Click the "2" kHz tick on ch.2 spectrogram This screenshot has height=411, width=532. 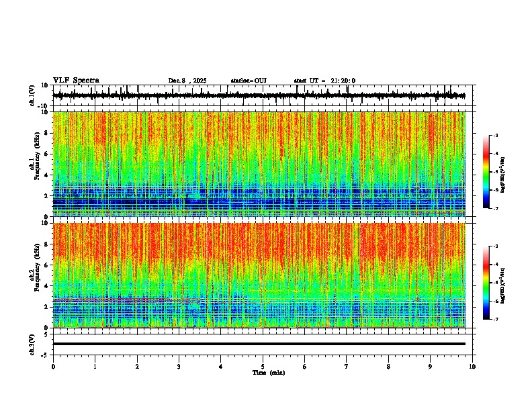[x=46, y=307]
